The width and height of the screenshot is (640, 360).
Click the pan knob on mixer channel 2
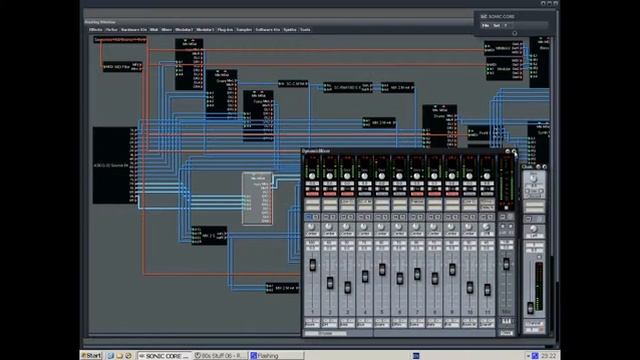[329, 227]
